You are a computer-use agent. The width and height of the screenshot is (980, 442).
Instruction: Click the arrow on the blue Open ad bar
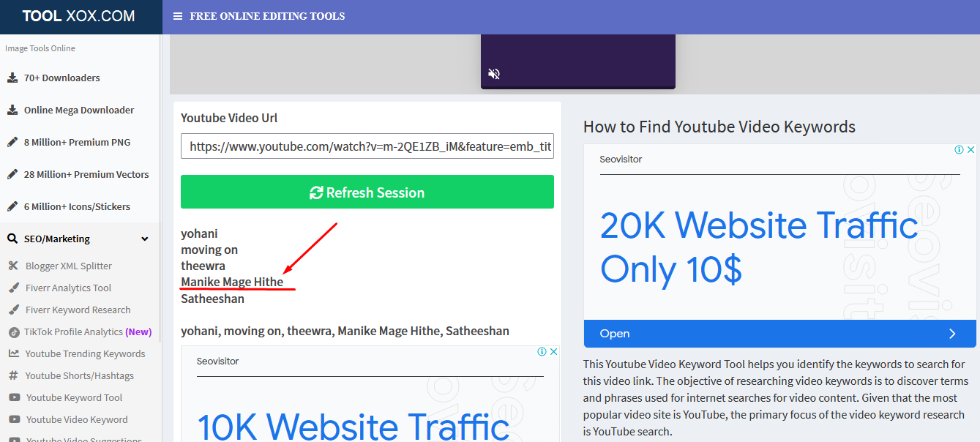click(x=952, y=334)
